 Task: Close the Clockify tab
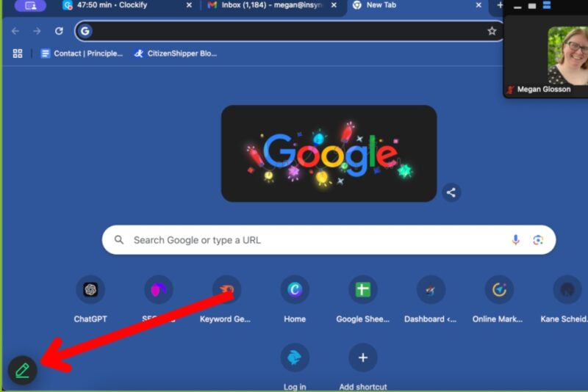point(189,5)
